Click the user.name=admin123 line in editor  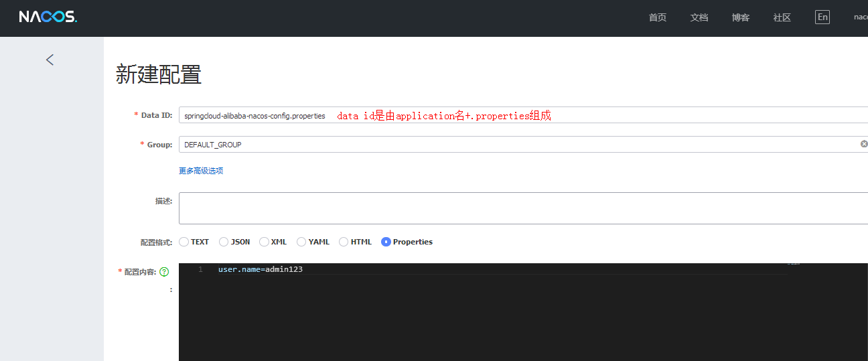[x=261, y=269]
